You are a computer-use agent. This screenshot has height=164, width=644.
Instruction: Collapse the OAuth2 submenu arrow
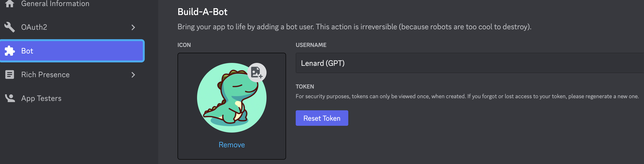[133, 27]
